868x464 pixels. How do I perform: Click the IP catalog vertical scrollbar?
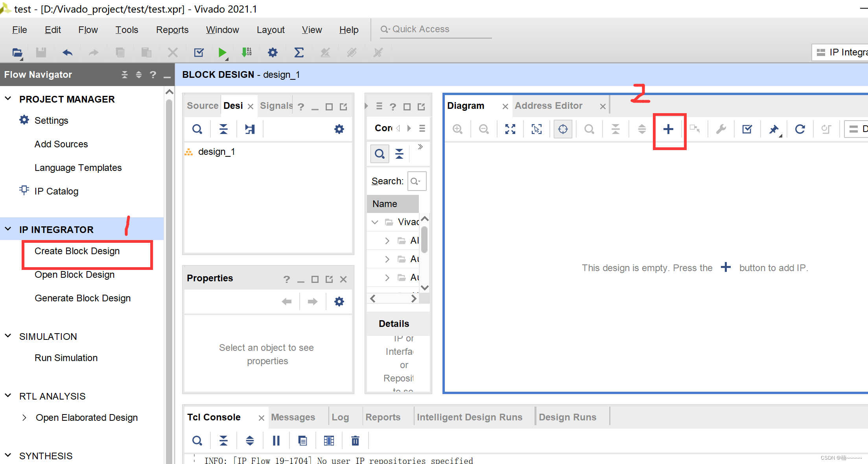tap(424, 240)
